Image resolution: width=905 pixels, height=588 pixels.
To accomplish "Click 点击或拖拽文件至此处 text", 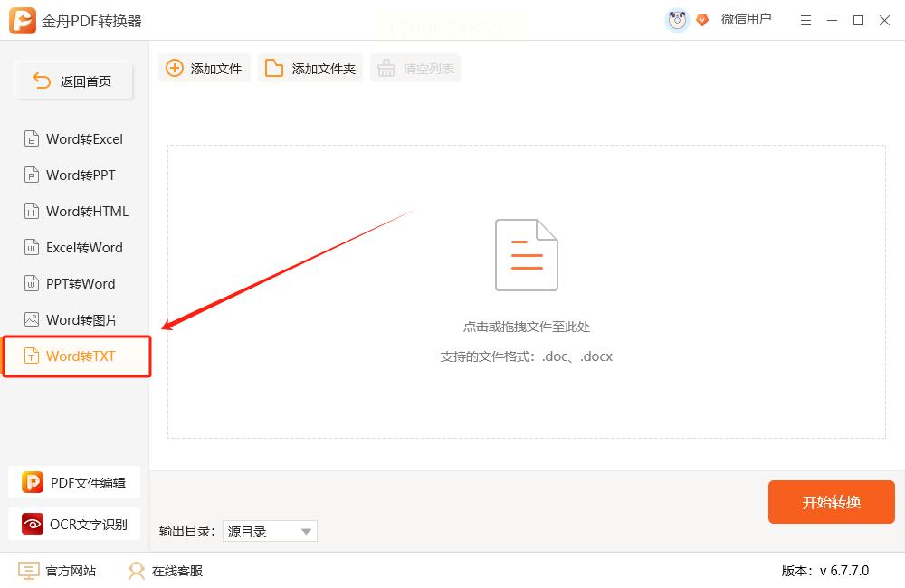I will (527, 327).
